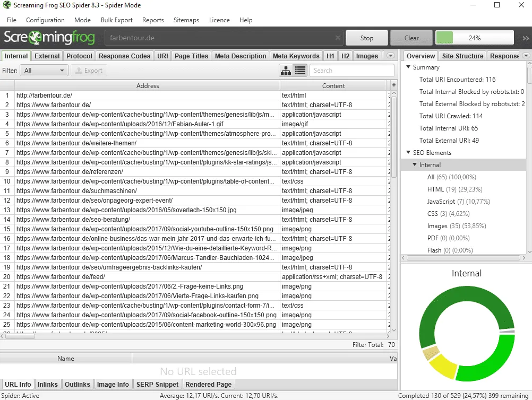Open the Bulk Export menu
The image size is (532, 400).
[x=116, y=20]
